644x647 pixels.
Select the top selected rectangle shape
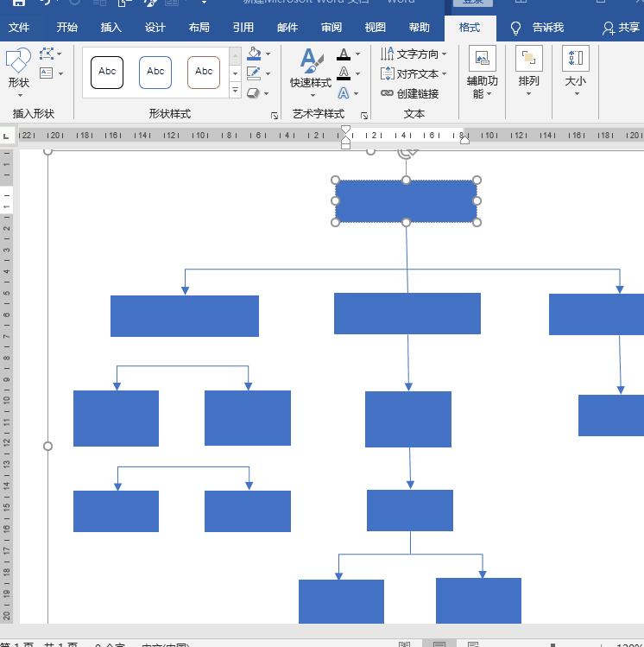[x=406, y=201]
